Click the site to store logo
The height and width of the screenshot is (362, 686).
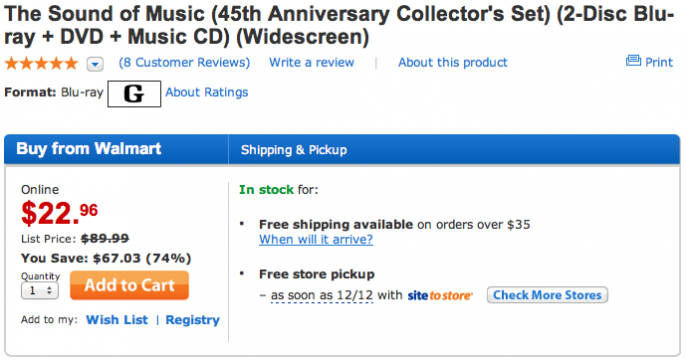point(440,296)
